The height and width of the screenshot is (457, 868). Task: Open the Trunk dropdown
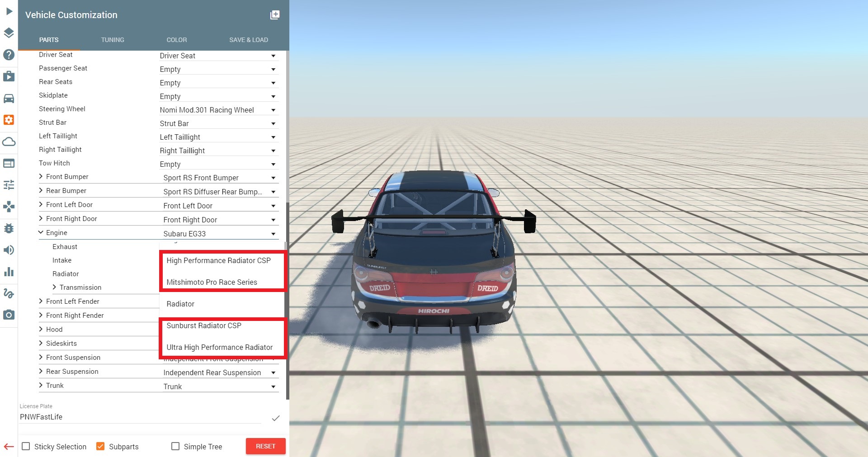point(220,386)
